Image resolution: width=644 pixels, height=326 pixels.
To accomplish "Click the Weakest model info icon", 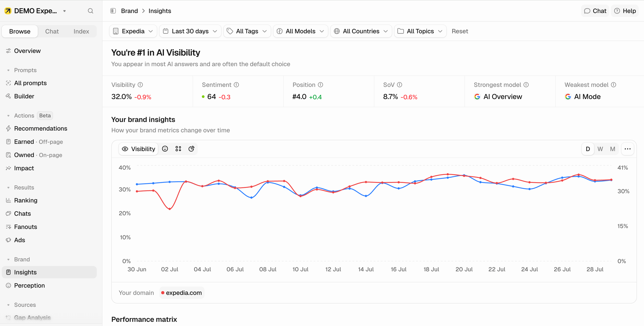I will (x=614, y=85).
